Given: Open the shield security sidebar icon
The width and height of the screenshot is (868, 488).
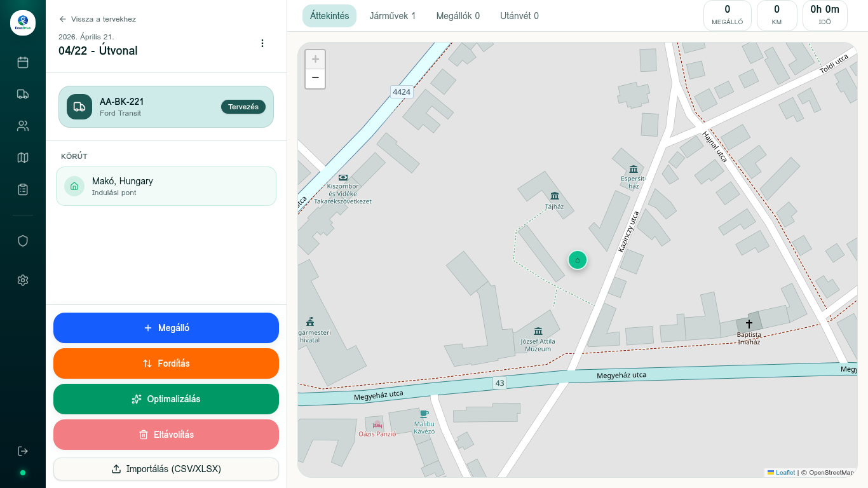Looking at the screenshot, I should 23,241.
